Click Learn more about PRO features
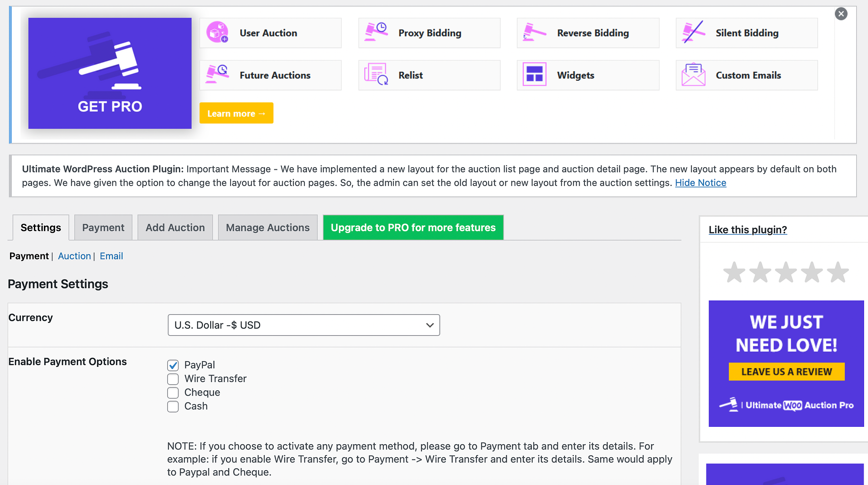Screen dimensions: 868x485 [x=237, y=112]
